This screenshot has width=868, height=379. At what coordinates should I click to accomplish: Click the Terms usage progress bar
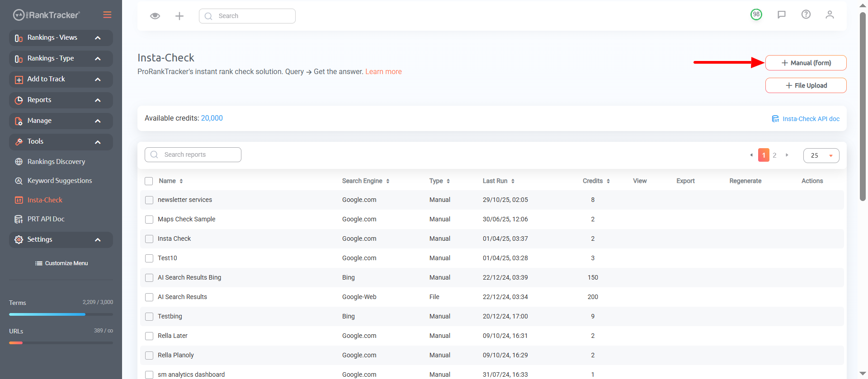pyautogui.click(x=61, y=314)
